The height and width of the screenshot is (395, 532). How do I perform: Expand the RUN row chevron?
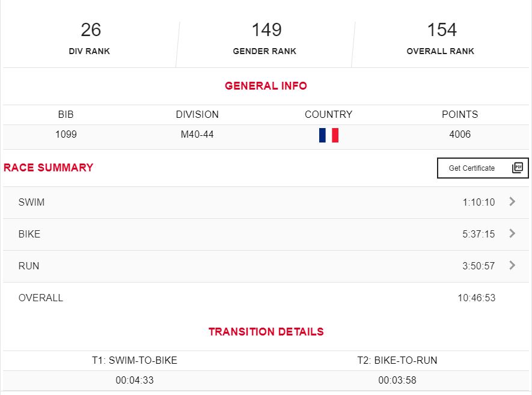pyautogui.click(x=512, y=265)
